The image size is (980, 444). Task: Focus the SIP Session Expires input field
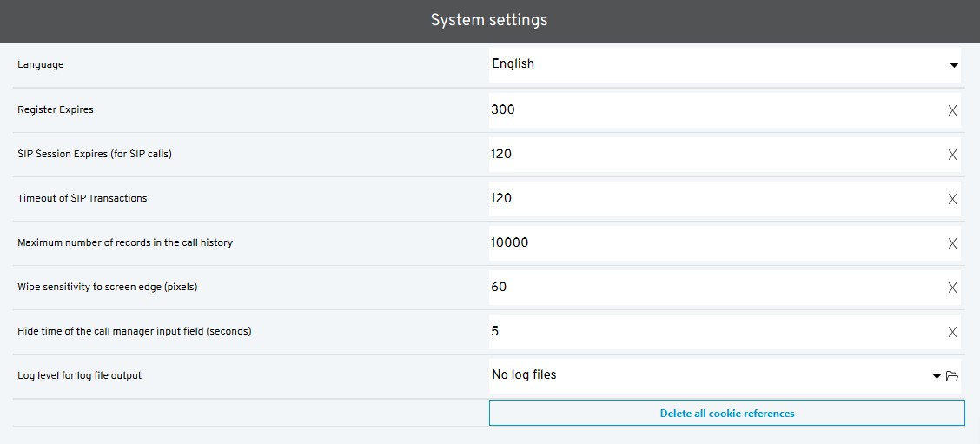point(712,155)
